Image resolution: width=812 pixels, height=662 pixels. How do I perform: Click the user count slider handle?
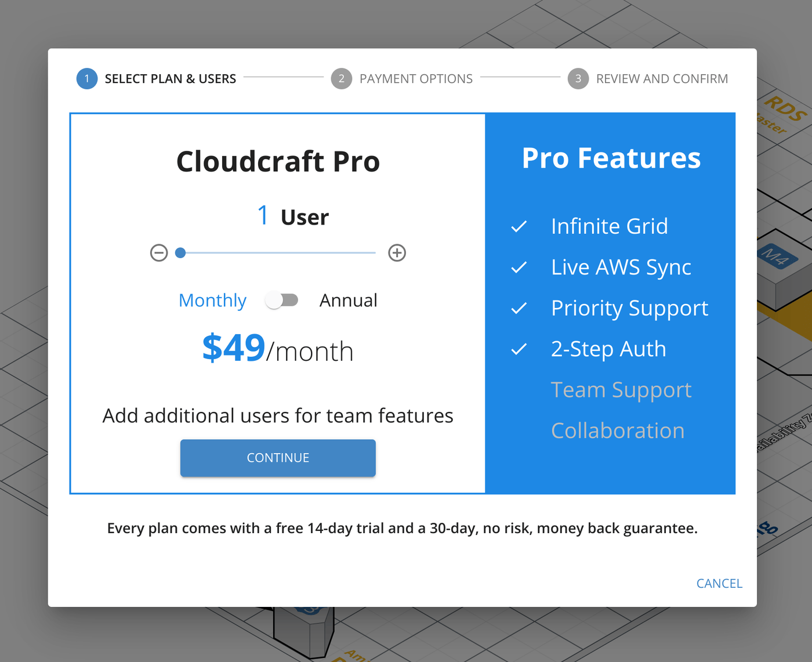pyautogui.click(x=180, y=253)
